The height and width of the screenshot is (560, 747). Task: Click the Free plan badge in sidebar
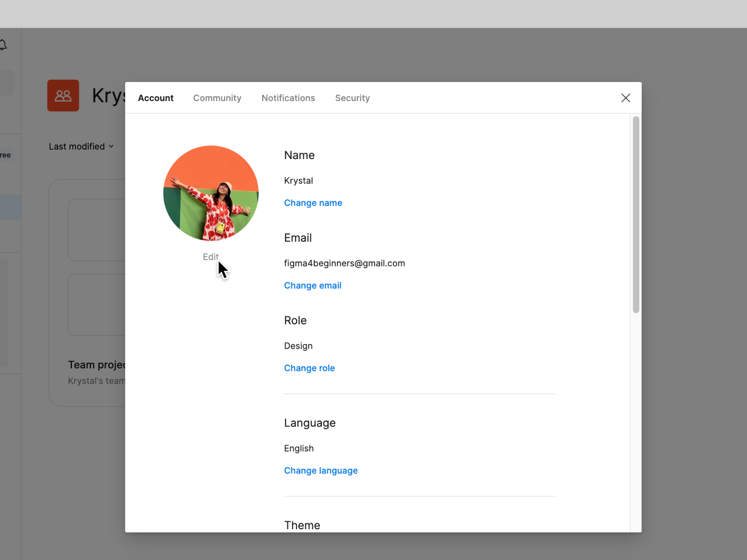tap(6, 155)
